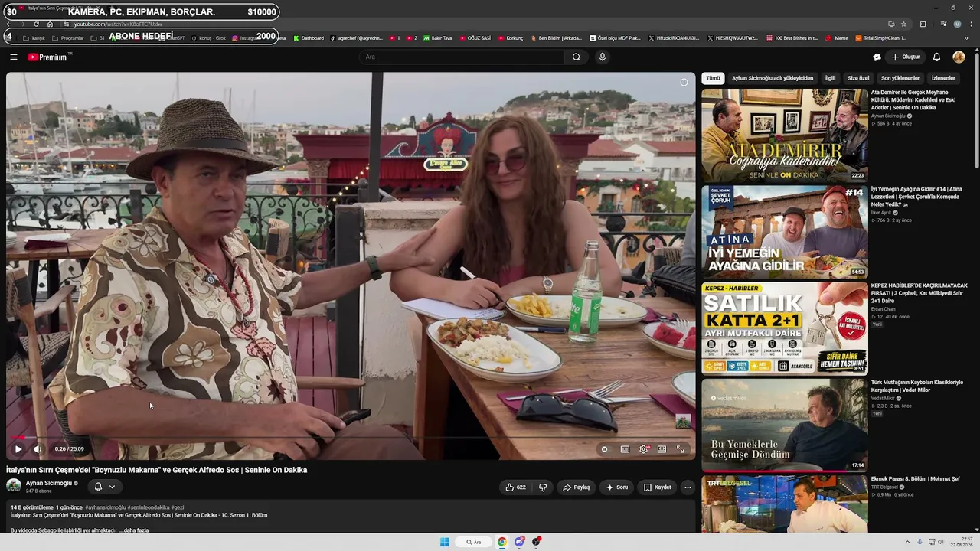
Task: Bookmark this page with the star
Action: tap(903, 24)
